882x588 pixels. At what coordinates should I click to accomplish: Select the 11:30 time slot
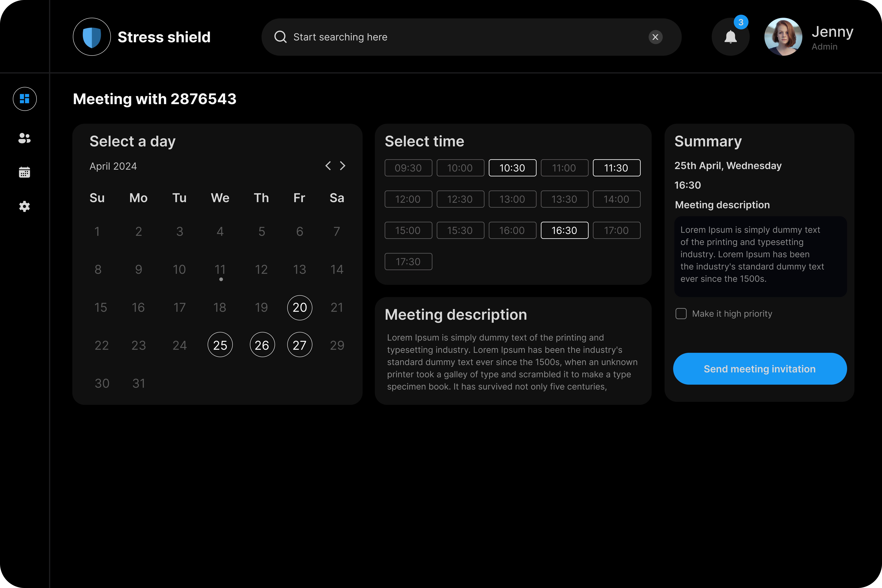click(616, 168)
